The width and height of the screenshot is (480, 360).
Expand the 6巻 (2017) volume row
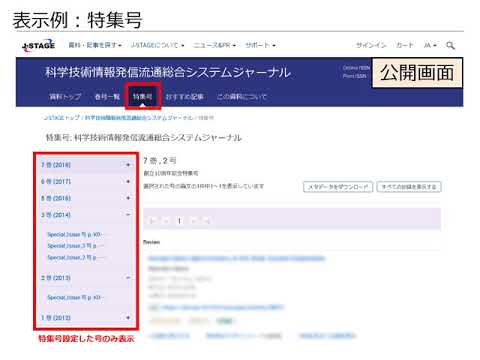(86, 181)
